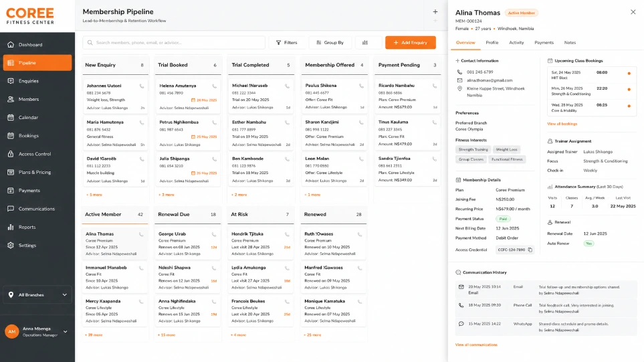Click the Payments sidebar icon
This screenshot has height=362, width=644.
[x=11, y=190]
